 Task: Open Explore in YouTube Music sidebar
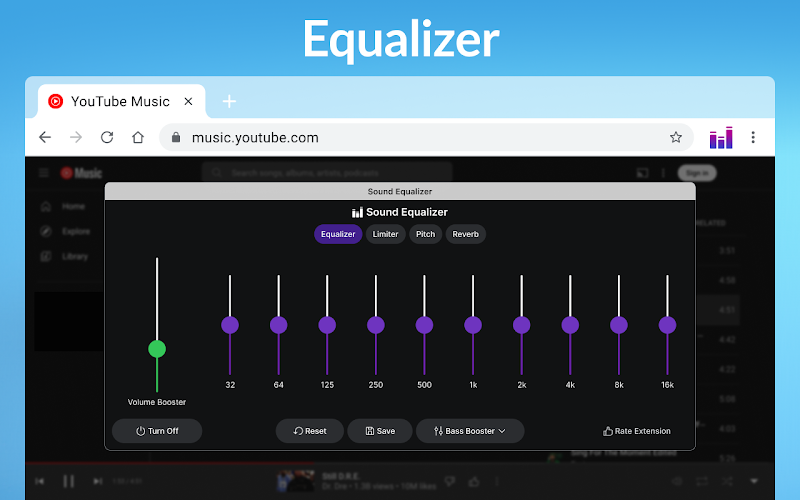tap(65, 231)
